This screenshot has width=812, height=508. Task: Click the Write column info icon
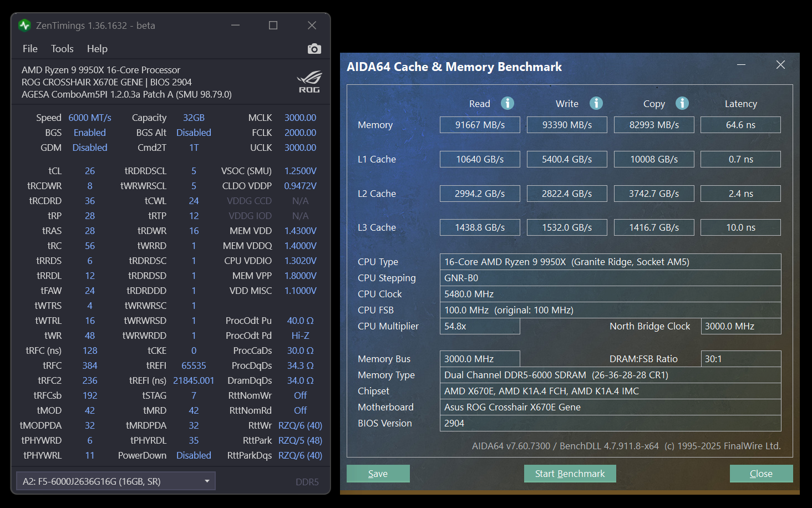click(596, 103)
